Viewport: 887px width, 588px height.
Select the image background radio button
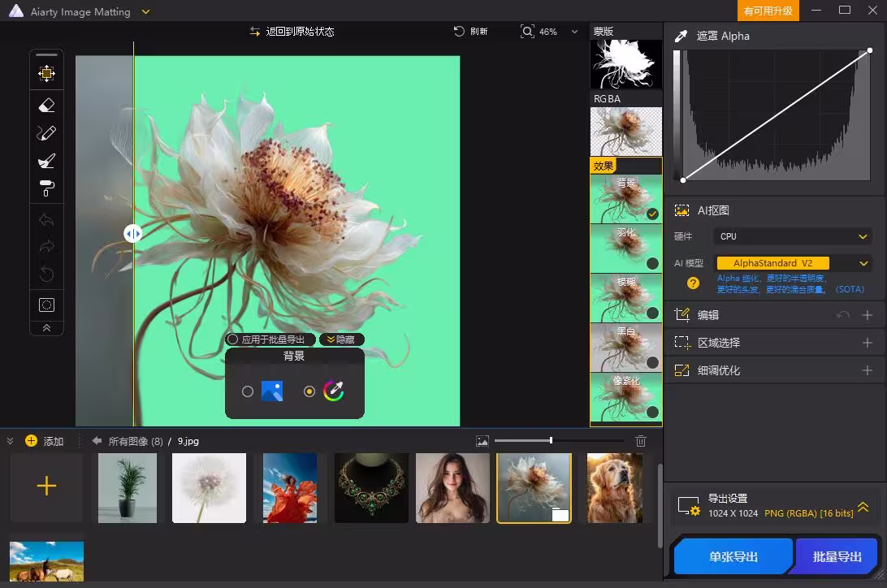[x=248, y=391]
